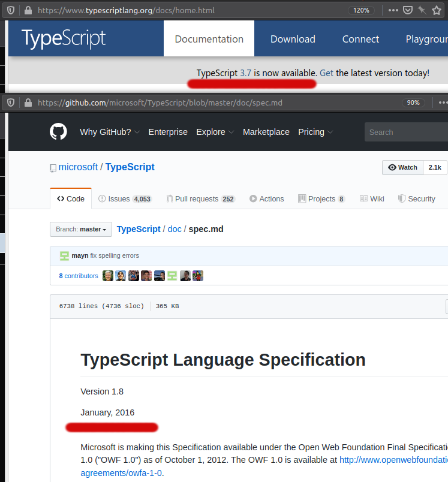Click the bookmark star in the TypeScript address bar
Viewport: 448px width, 482px height.
pyautogui.click(x=437, y=10)
